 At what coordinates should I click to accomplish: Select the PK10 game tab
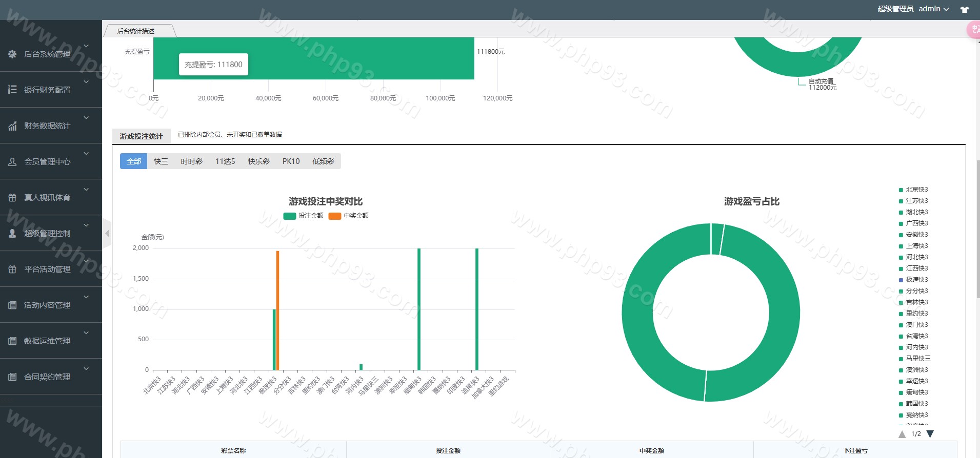291,161
